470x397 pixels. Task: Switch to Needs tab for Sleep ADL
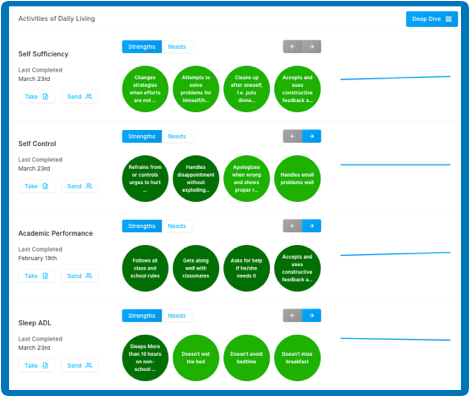click(x=177, y=316)
